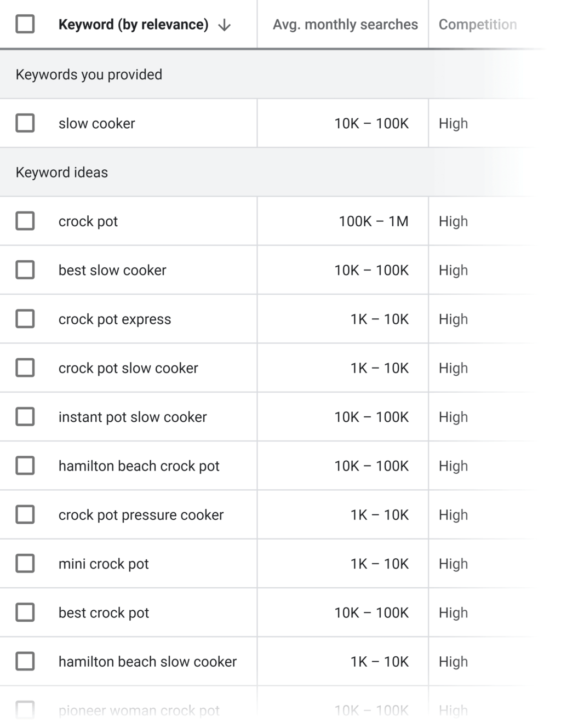Check the crock pot slow cooker keyword
Image resolution: width=561 pixels, height=728 pixels.
click(25, 368)
